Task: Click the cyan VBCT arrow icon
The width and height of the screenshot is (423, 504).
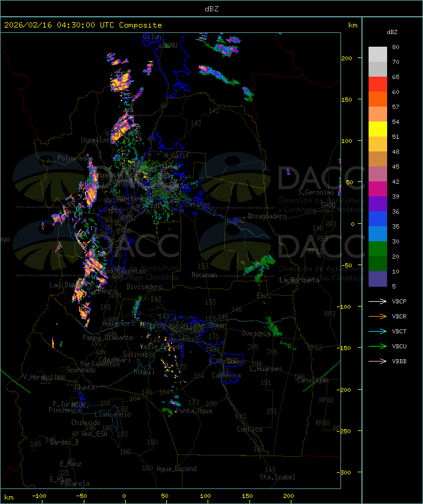Action: point(378,331)
